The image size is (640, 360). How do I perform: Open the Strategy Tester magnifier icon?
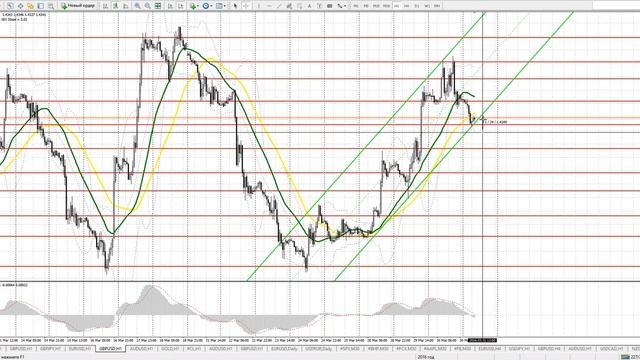point(51,6)
